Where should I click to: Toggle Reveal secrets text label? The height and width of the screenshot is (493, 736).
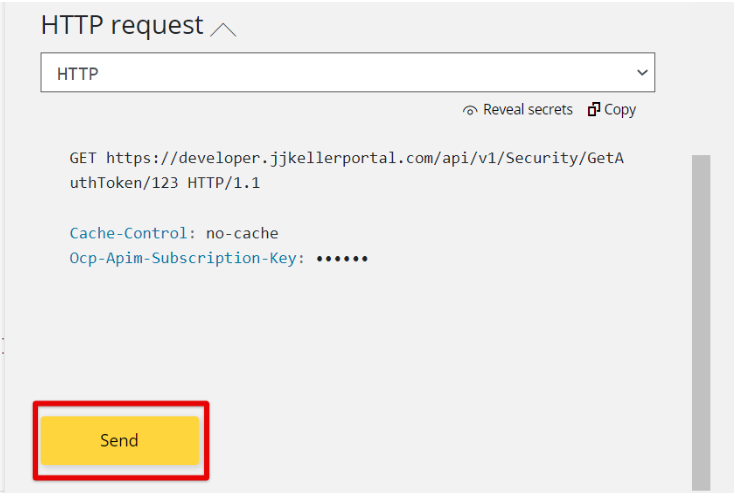tap(528, 109)
